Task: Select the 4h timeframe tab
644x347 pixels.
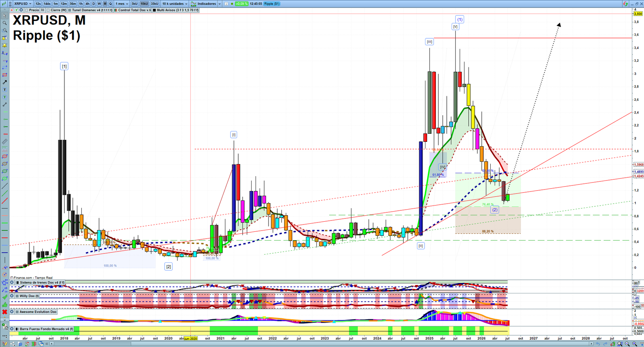Action: tap(87, 4)
